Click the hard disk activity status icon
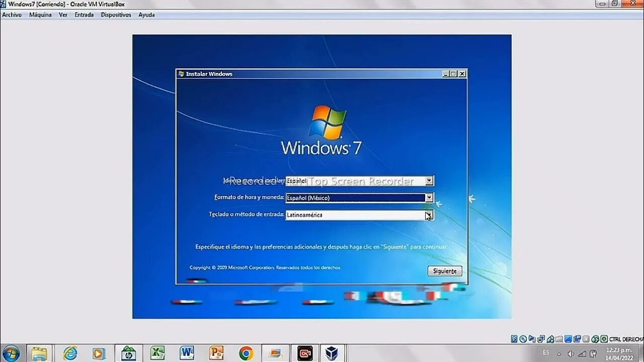This screenshot has width=644, height=362. pos(514,339)
